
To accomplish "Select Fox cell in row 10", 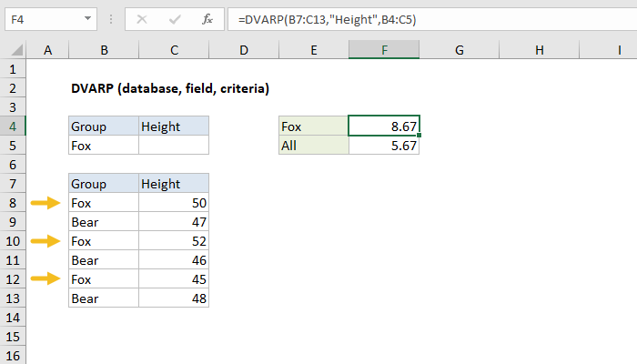I will tap(104, 241).
